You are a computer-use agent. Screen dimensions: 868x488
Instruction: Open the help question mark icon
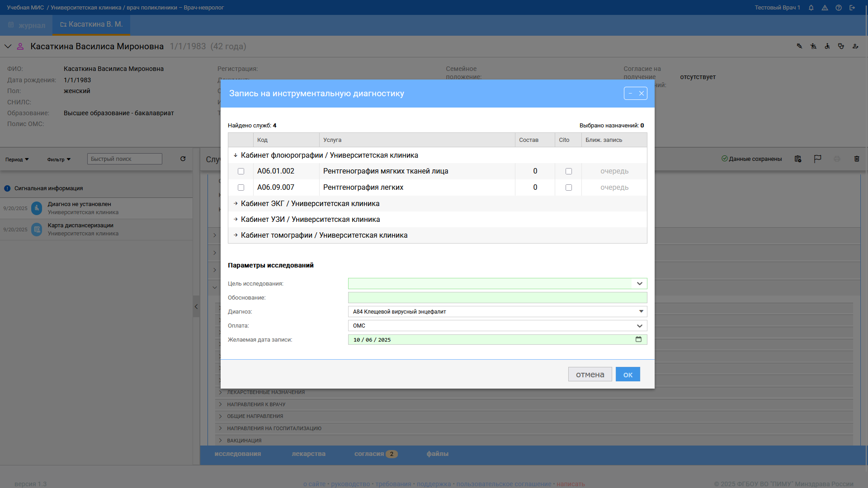click(839, 8)
